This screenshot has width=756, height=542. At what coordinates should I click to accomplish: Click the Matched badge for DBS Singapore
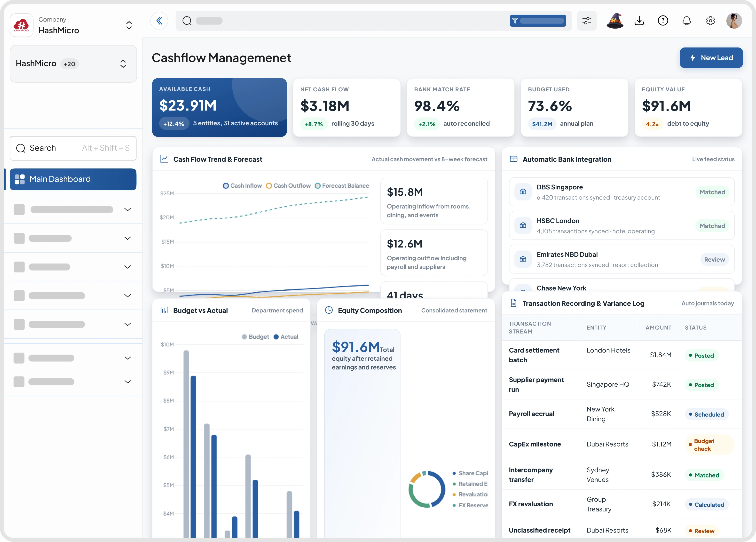point(712,192)
